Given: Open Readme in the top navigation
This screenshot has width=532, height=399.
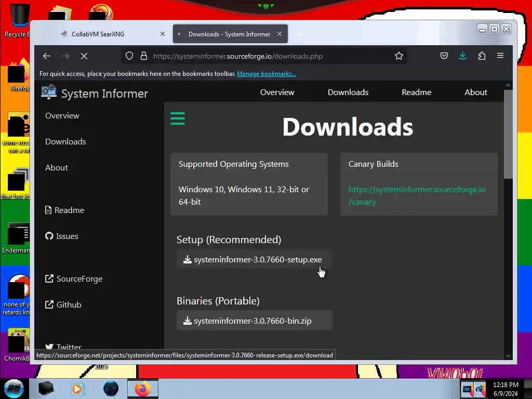Looking at the screenshot, I should point(416,92).
